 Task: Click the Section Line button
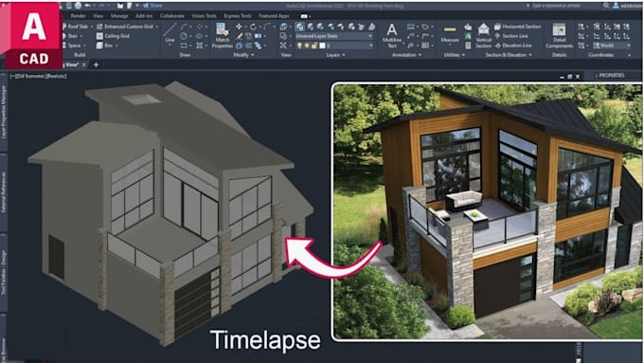(x=510, y=36)
